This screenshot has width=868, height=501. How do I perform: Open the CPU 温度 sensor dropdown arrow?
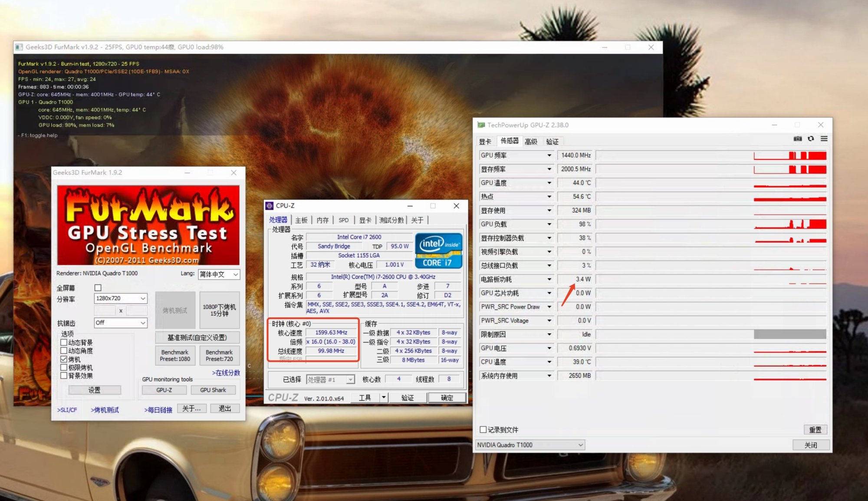click(549, 362)
